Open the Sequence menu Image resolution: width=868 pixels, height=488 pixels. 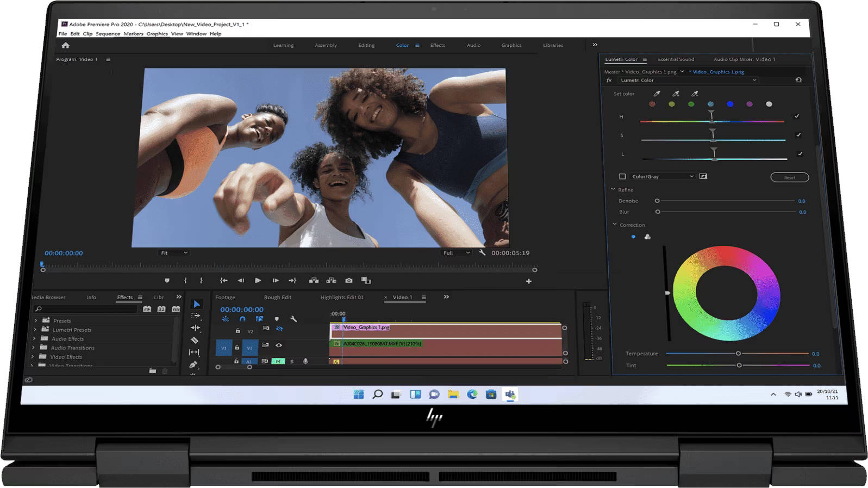[108, 34]
